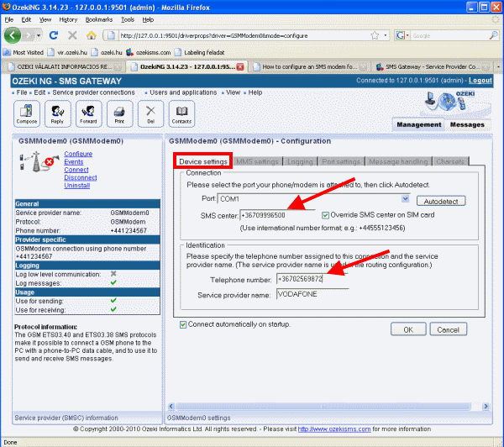
Task: Open the Messages tab
Action: pyautogui.click(x=467, y=124)
